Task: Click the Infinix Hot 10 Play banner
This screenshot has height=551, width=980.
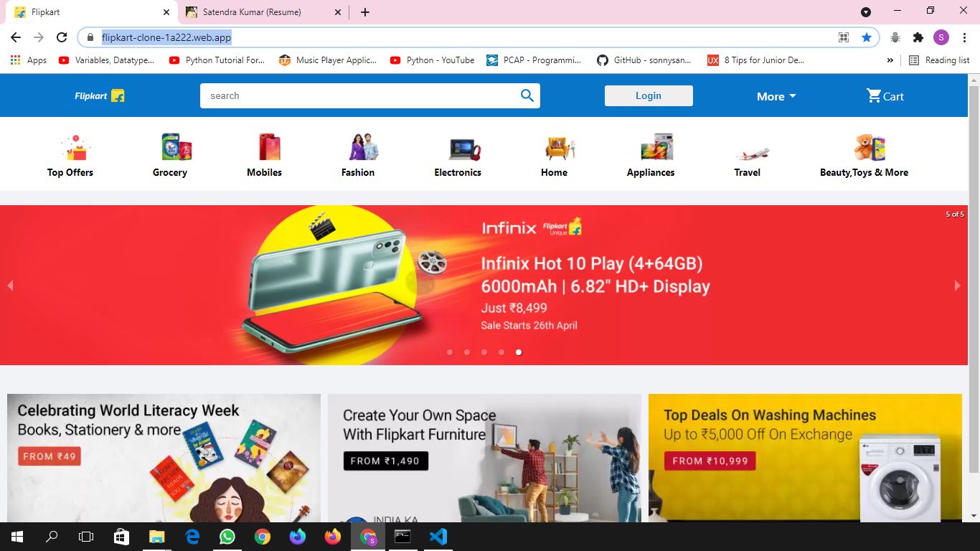Action: tap(484, 286)
